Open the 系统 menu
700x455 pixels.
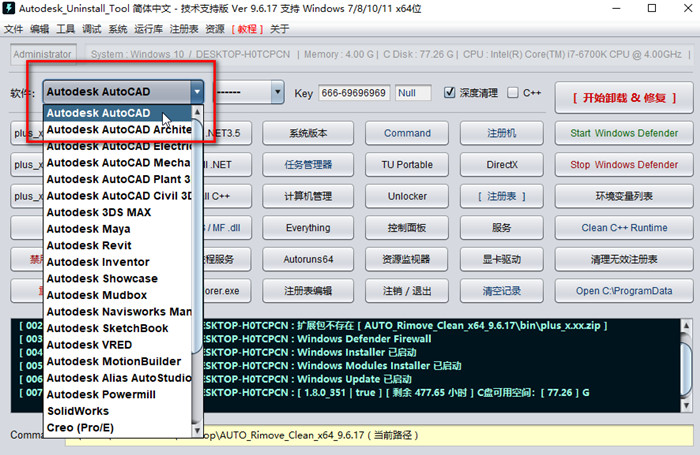(x=118, y=29)
